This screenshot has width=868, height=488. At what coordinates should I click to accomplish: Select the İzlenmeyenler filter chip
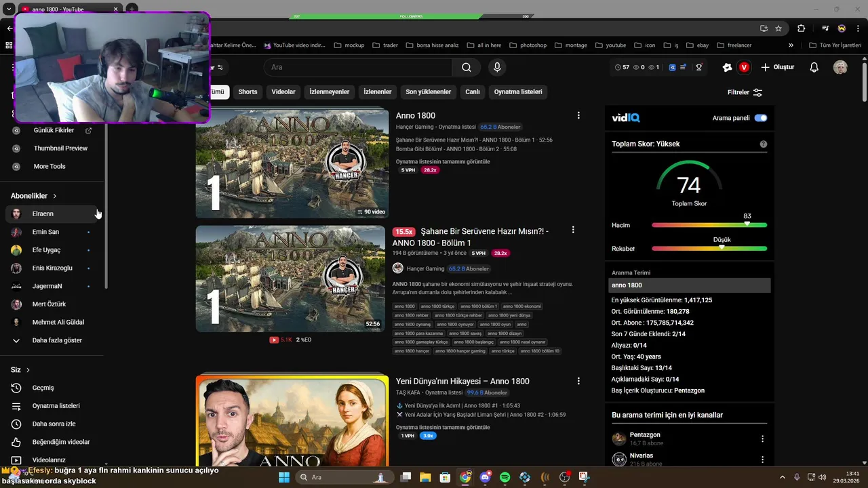pos(330,92)
